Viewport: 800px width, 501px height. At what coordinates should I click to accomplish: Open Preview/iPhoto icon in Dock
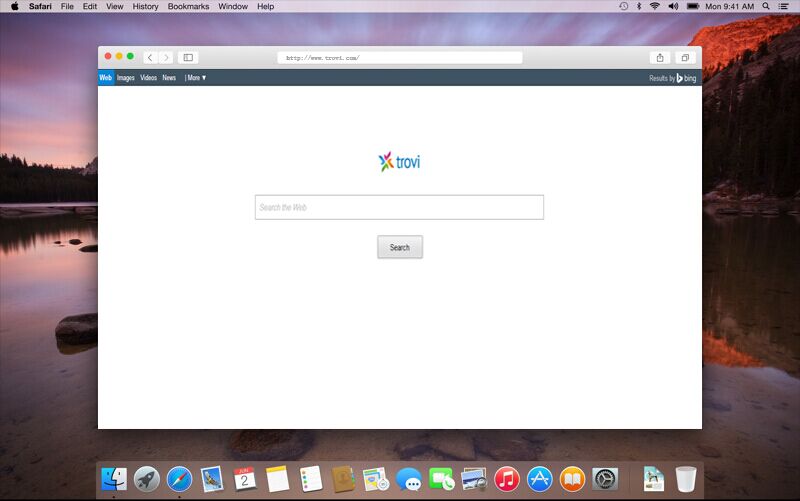[474, 479]
